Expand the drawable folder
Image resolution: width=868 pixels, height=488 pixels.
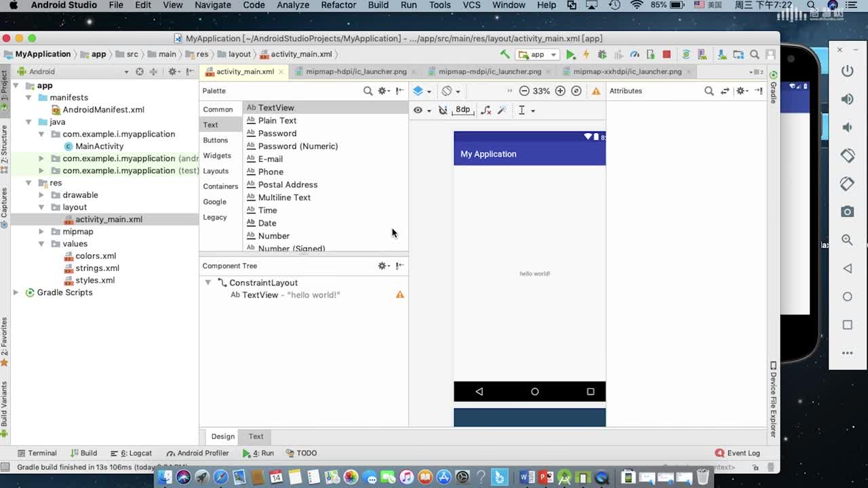pos(41,195)
